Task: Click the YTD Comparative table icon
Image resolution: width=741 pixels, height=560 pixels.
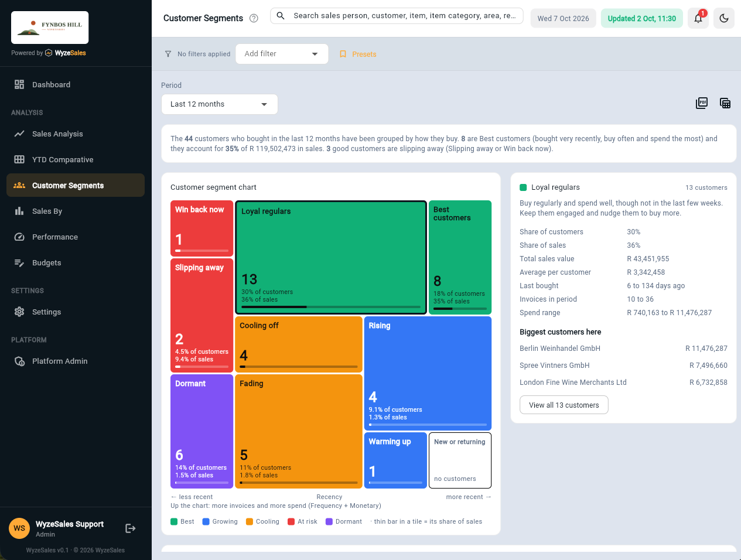Action: click(19, 159)
